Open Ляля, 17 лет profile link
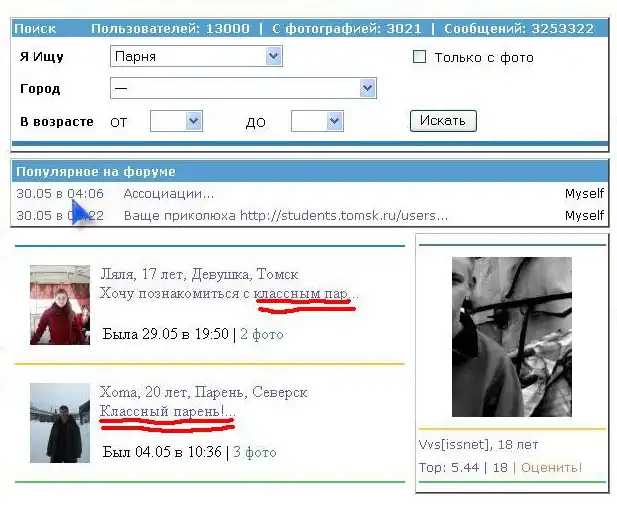 pos(198,274)
